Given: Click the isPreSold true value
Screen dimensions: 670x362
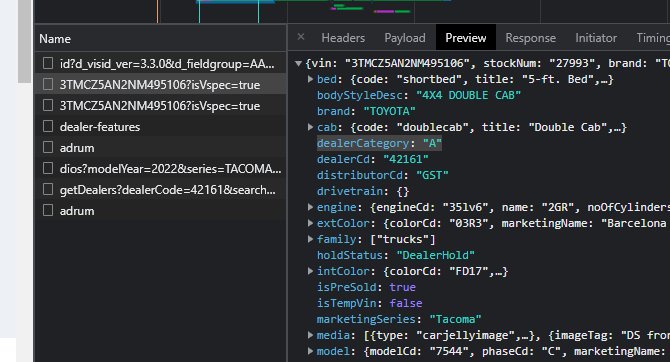Looking at the screenshot, I should [402, 287].
